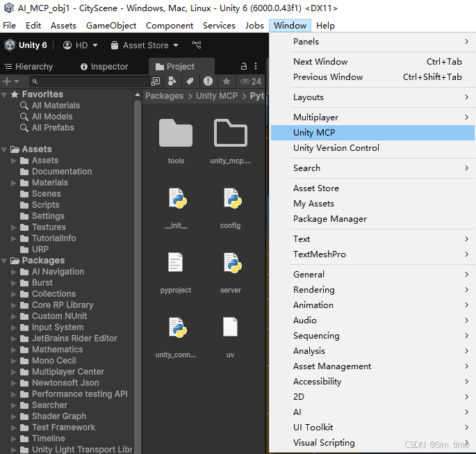Expand the AI Navigation package
This screenshot has width=476, height=454.
[x=13, y=272]
